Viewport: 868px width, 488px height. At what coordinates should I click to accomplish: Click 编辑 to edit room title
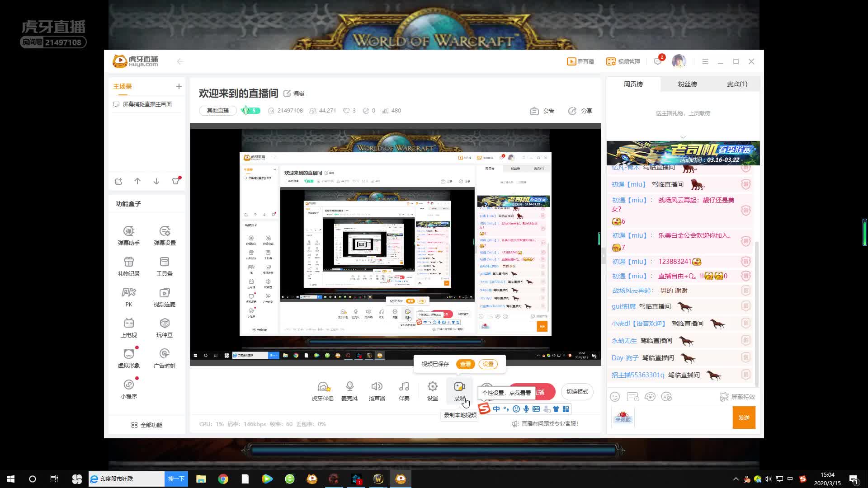(294, 94)
